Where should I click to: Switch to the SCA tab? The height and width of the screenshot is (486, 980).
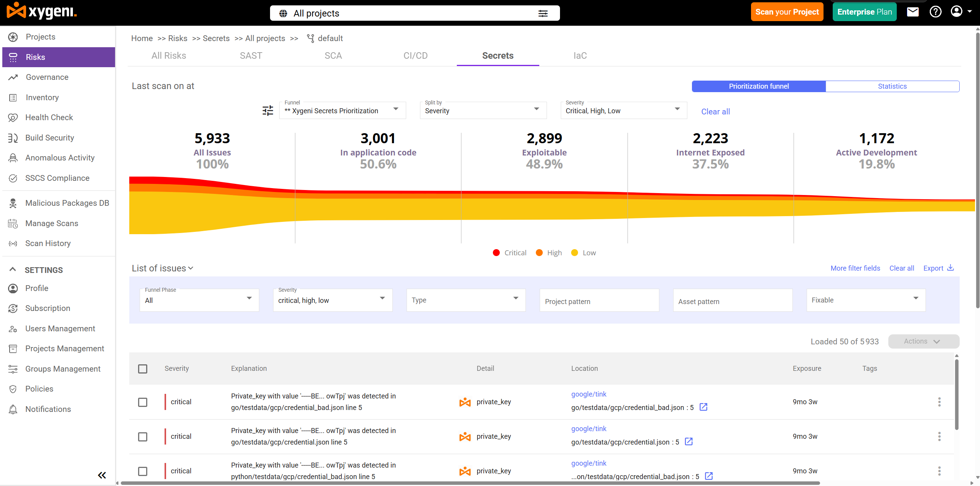pyautogui.click(x=333, y=56)
